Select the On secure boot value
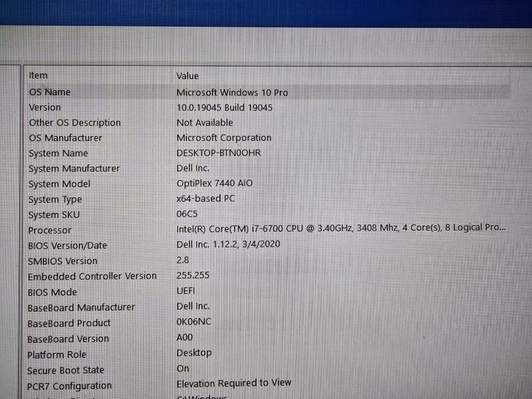The height and width of the screenshot is (399, 532). pyautogui.click(x=182, y=368)
